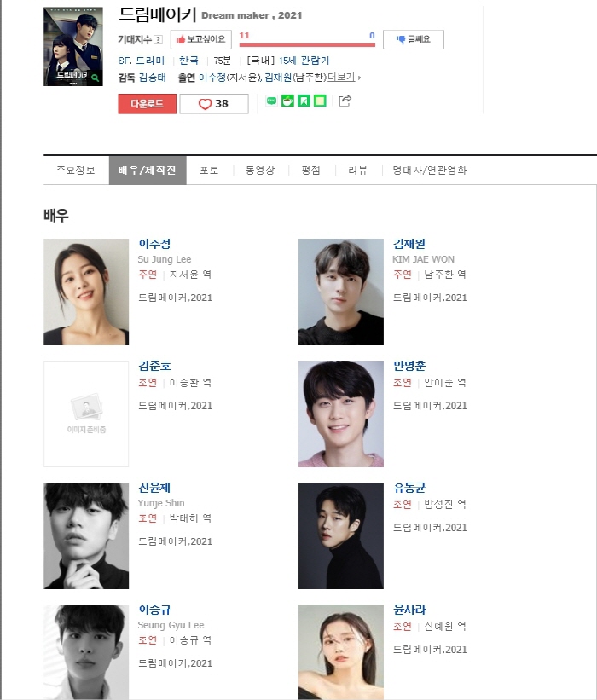Click the green square memo share icon

coord(320,101)
